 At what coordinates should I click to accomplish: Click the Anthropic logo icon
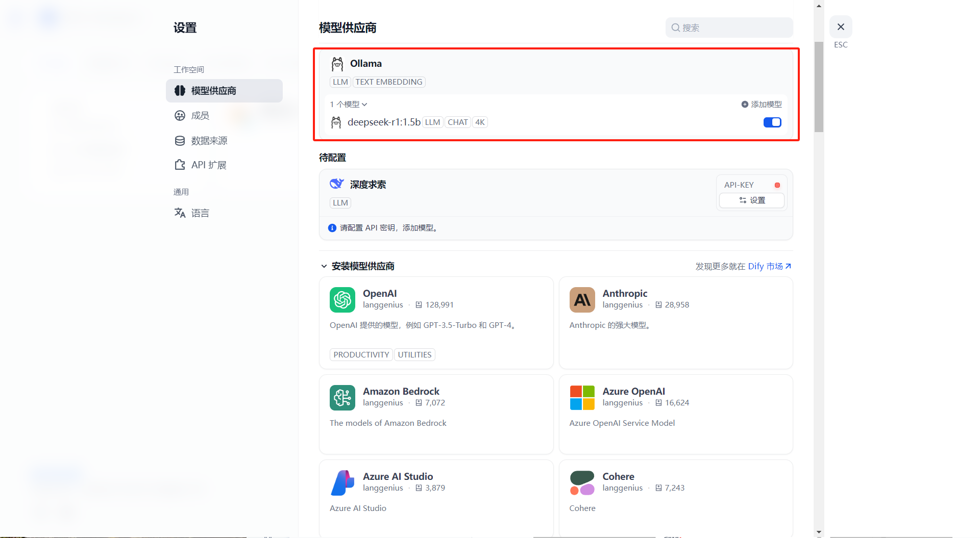click(x=582, y=299)
